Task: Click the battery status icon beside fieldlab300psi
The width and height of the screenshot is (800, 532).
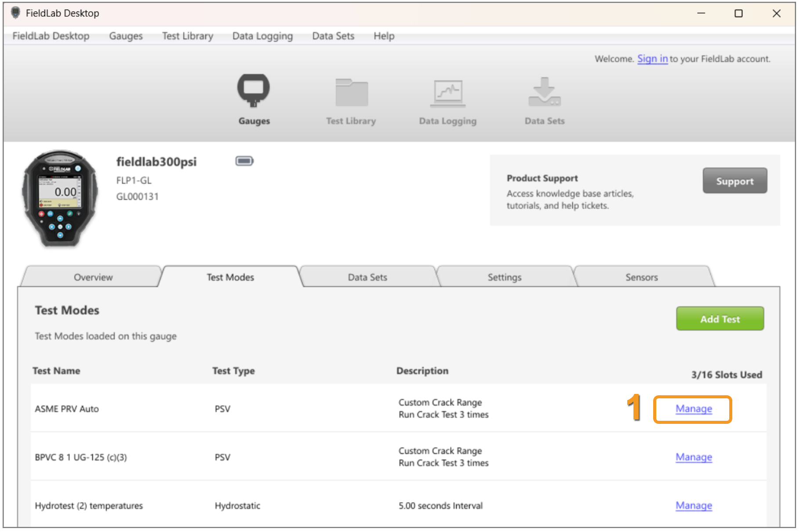Action: pos(244,161)
